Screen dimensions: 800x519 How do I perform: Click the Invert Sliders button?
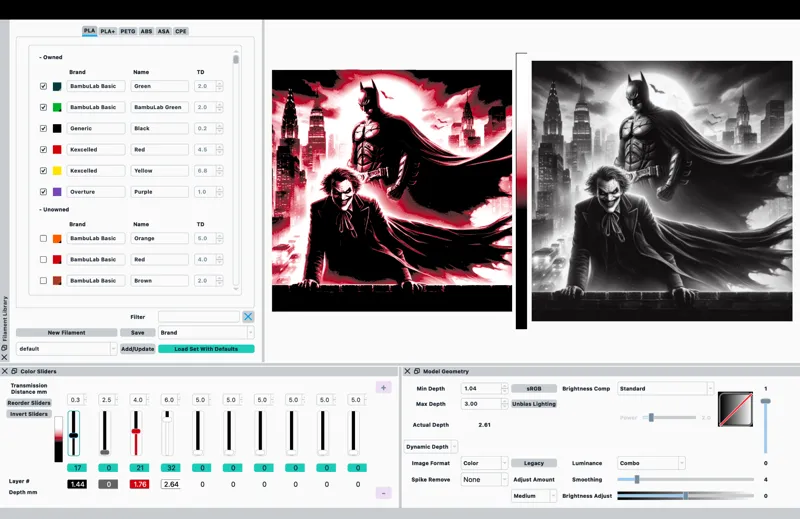(29, 414)
